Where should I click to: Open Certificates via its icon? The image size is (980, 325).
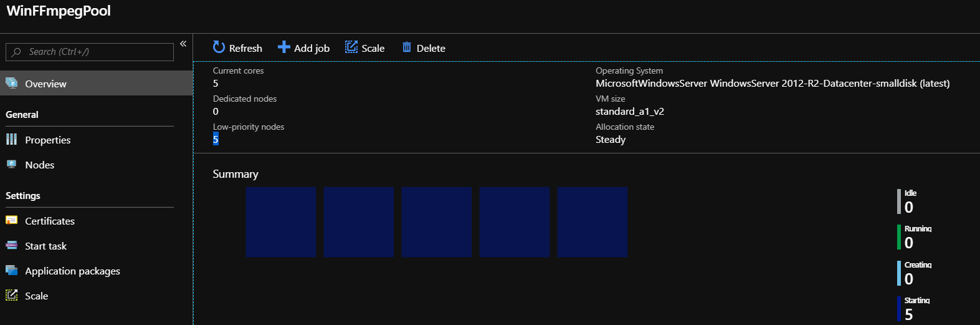pos(11,220)
